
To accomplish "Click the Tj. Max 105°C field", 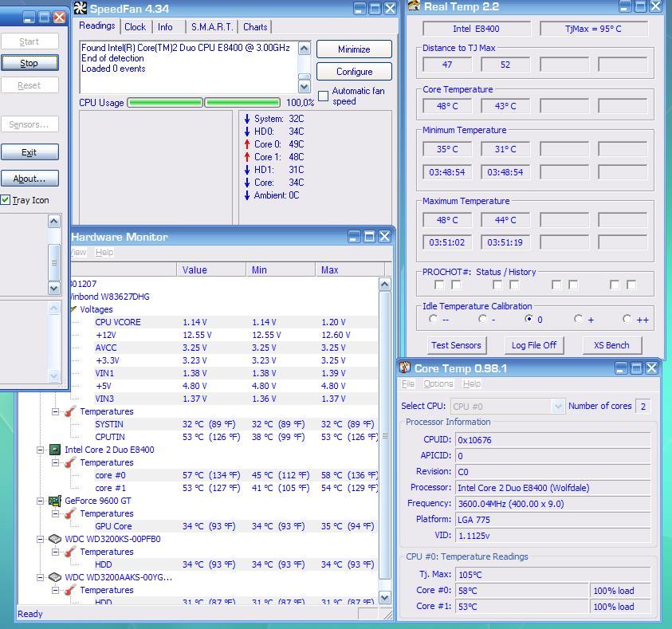I will tap(552, 575).
